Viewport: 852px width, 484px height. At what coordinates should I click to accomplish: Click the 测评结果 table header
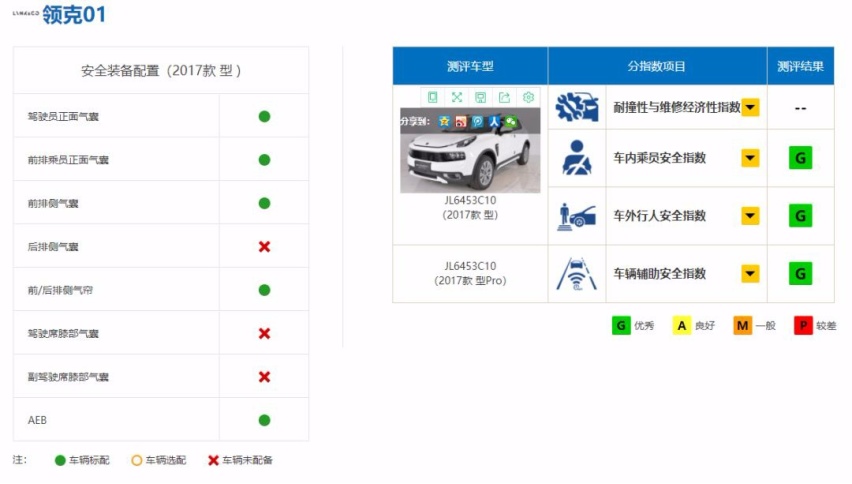(x=800, y=66)
